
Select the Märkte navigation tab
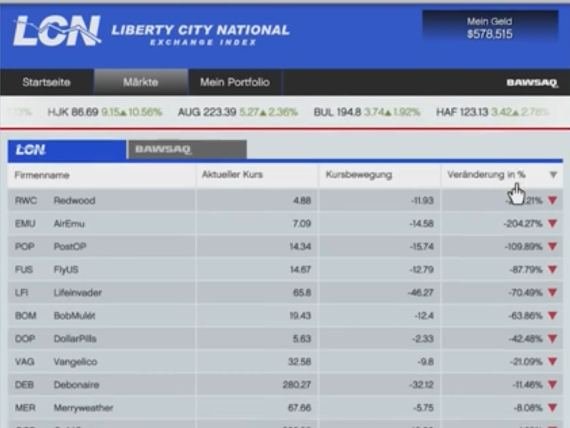click(141, 82)
